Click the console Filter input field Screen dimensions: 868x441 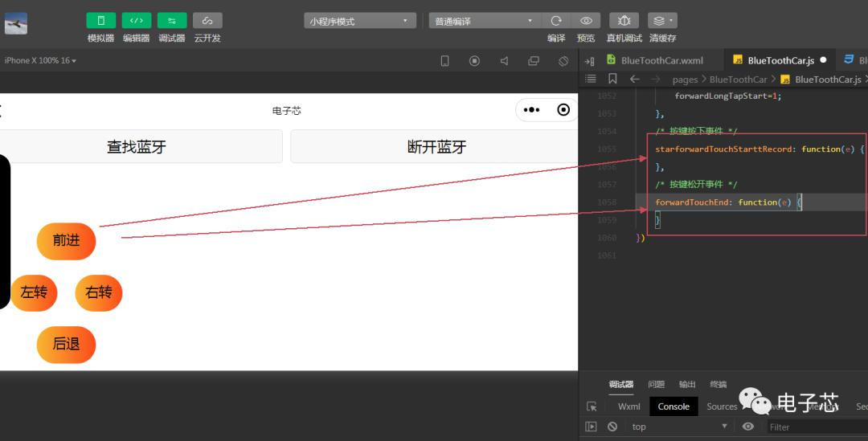click(x=812, y=427)
